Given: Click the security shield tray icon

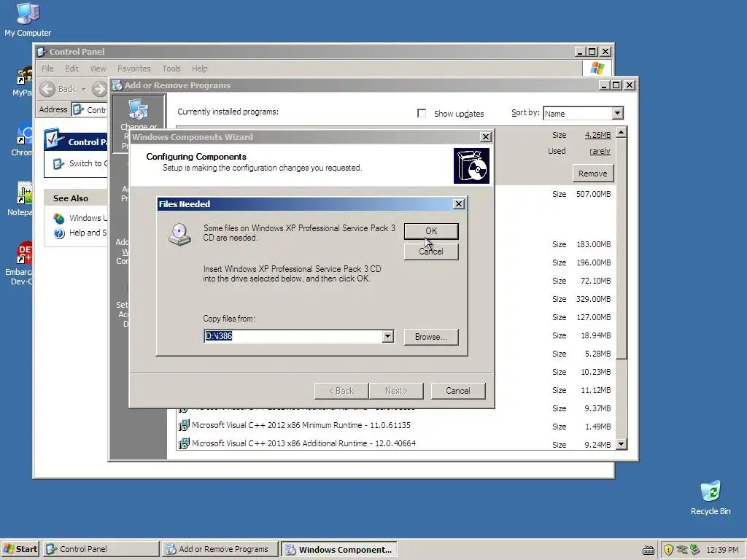Looking at the screenshot, I should pyautogui.click(x=668, y=550).
